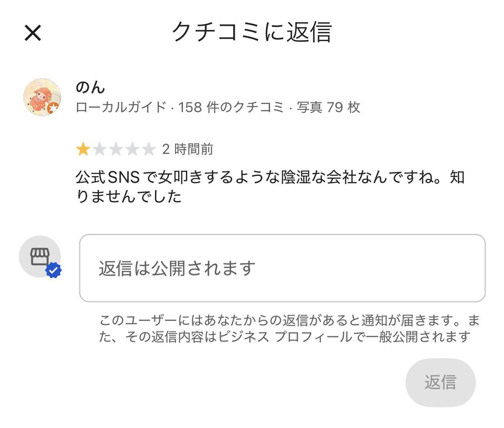Focus the 返信は公開されます reply field
This screenshot has height=428, width=504.
point(282,268)
